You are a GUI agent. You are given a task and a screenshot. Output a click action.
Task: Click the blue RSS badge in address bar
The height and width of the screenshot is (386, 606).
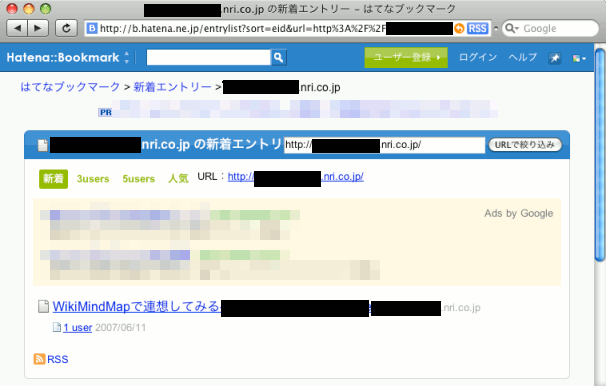pyautogui.click(x=478, y=29)
